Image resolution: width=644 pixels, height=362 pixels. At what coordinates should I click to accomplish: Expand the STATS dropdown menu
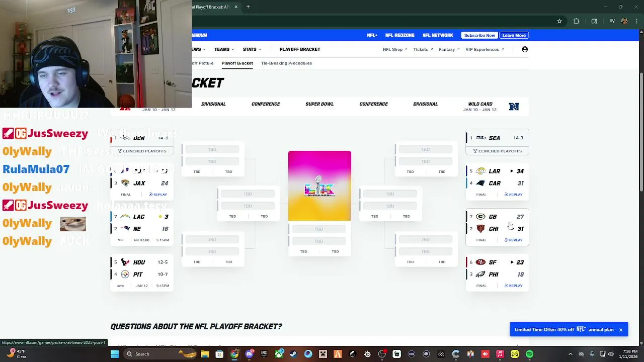pos(252,49)
